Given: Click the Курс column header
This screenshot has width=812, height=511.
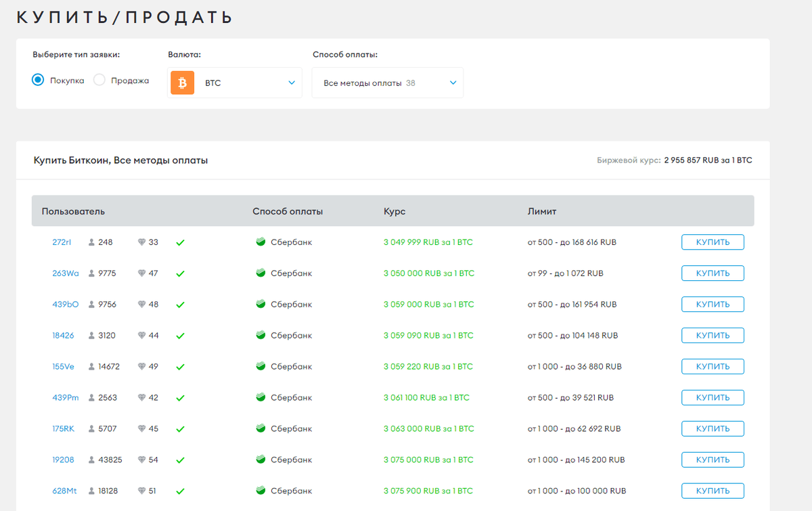Looking at the screenshot, I should [394, 211].
